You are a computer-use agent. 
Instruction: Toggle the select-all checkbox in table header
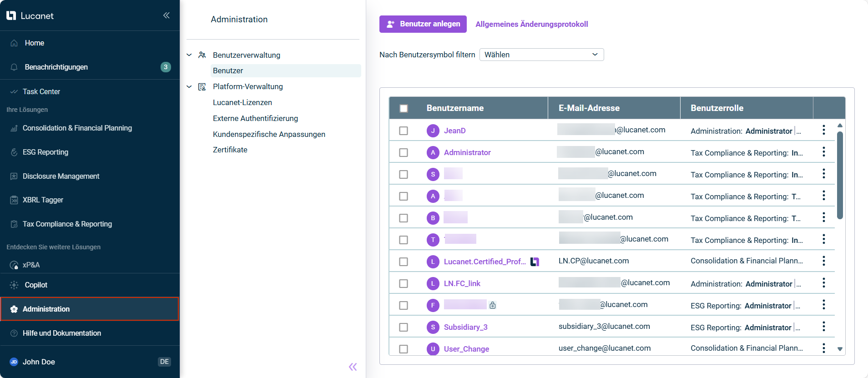pos(404,108)
